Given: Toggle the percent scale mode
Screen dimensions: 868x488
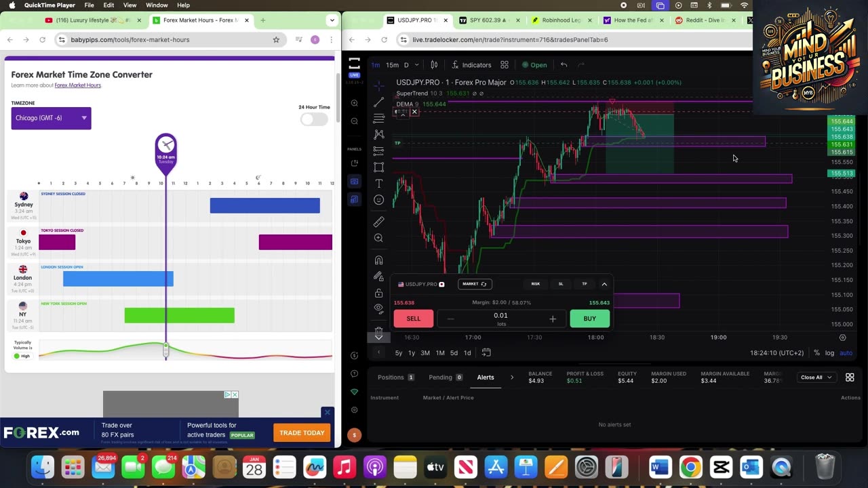Looking at the screenshot, I should (x=816, y=353).
